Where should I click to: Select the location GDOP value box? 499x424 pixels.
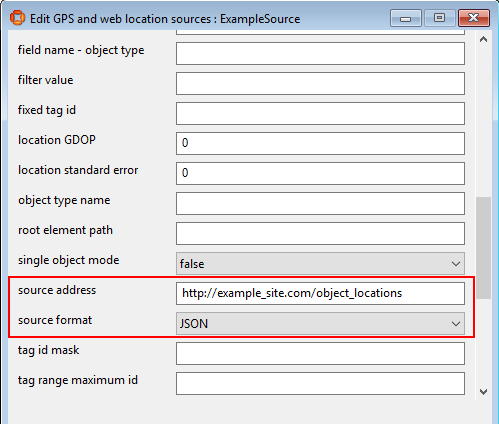click(x=320, y=143)
